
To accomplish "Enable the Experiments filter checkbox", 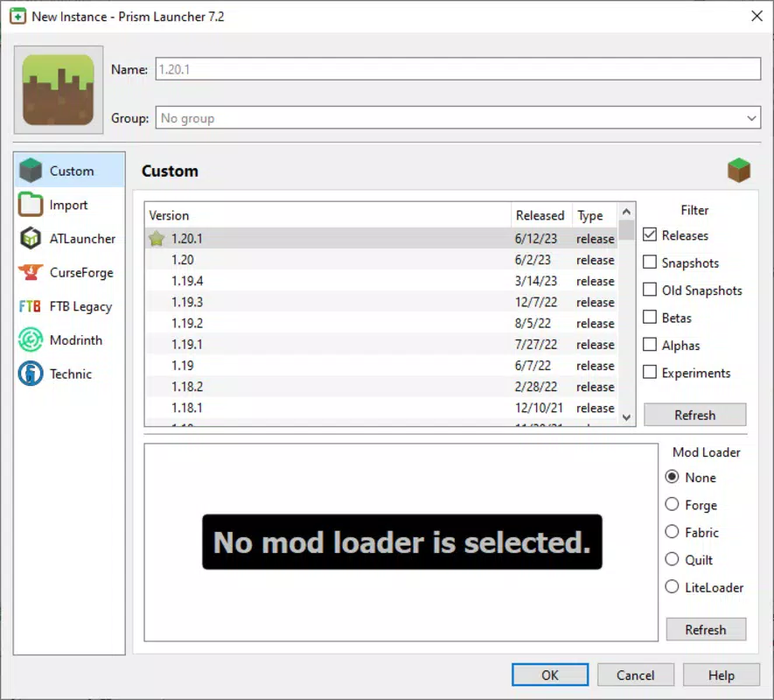I will (x=650, y=372).
